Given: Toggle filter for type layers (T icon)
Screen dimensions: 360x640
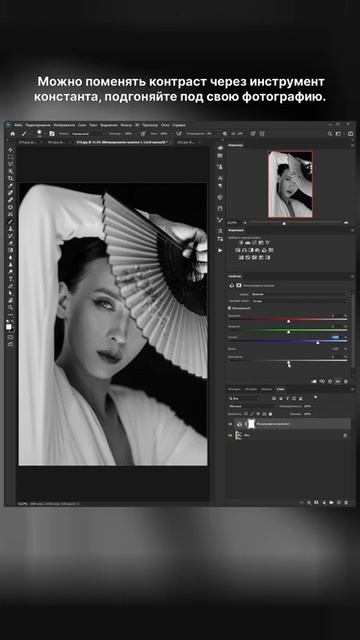Looking at the screenshot, I should point(287,398).
